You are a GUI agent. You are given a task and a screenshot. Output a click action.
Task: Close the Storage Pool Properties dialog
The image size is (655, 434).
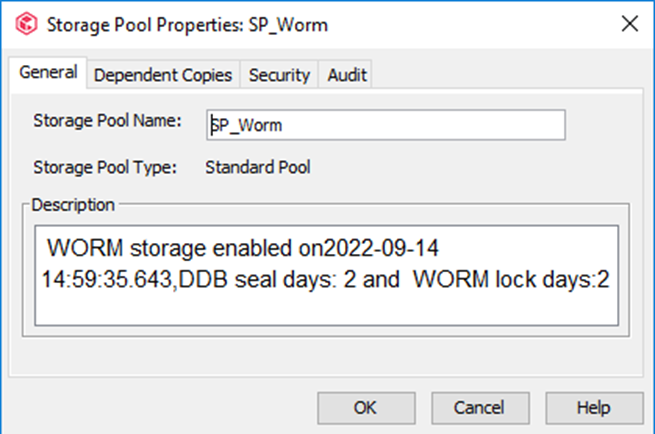[x=629, y=24]
